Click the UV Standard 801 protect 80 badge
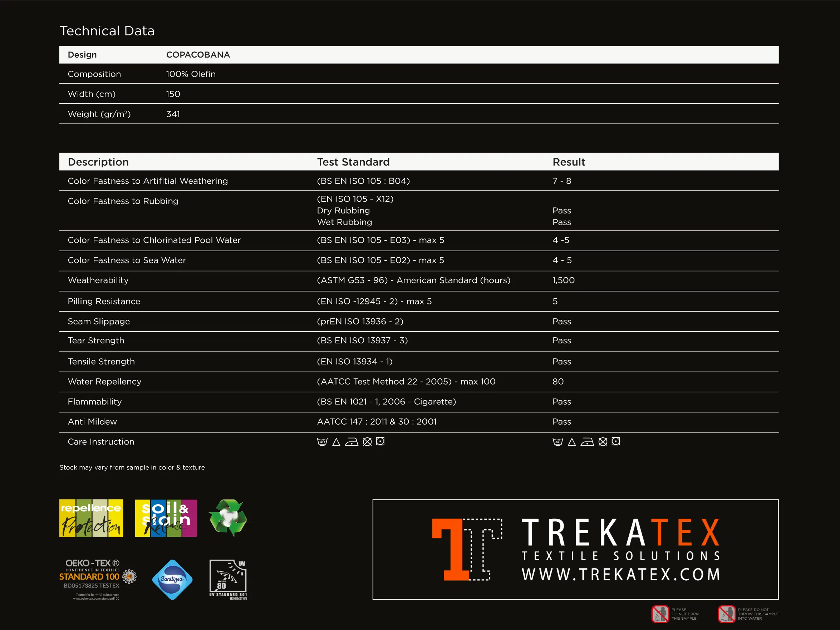 228,580
